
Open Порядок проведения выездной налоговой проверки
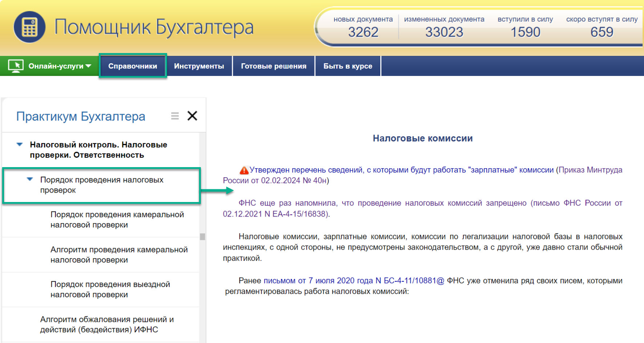tap(110, 289)
